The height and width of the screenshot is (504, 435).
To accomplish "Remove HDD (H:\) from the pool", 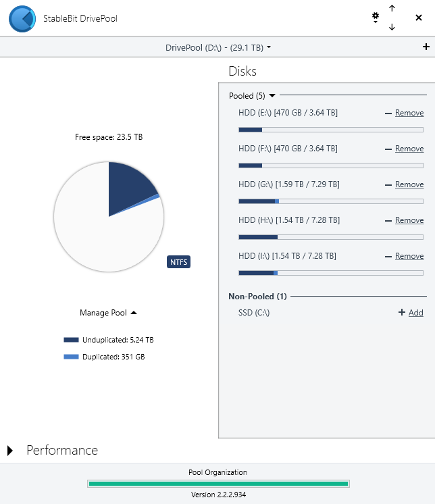I will click(x=409, y=220).
